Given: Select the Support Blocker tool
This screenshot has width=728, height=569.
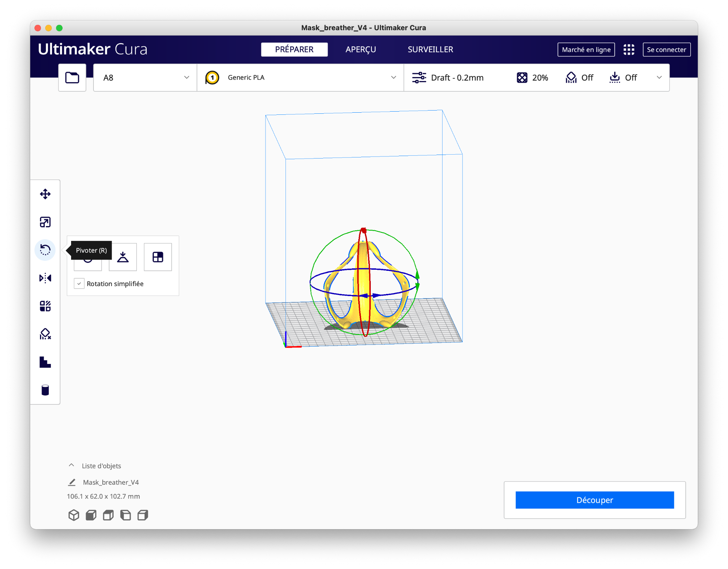Looking at the screenshot, I should click(45, 334).
